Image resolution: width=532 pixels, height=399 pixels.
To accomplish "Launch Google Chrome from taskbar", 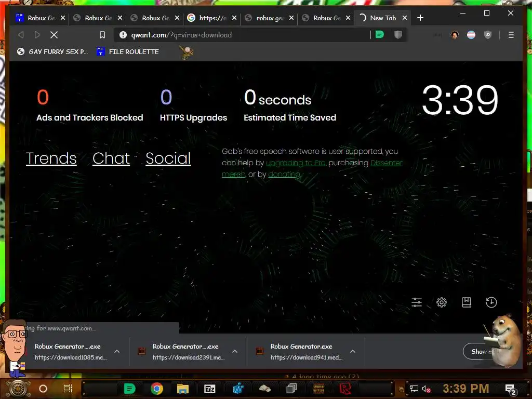I will click(156, 389).
